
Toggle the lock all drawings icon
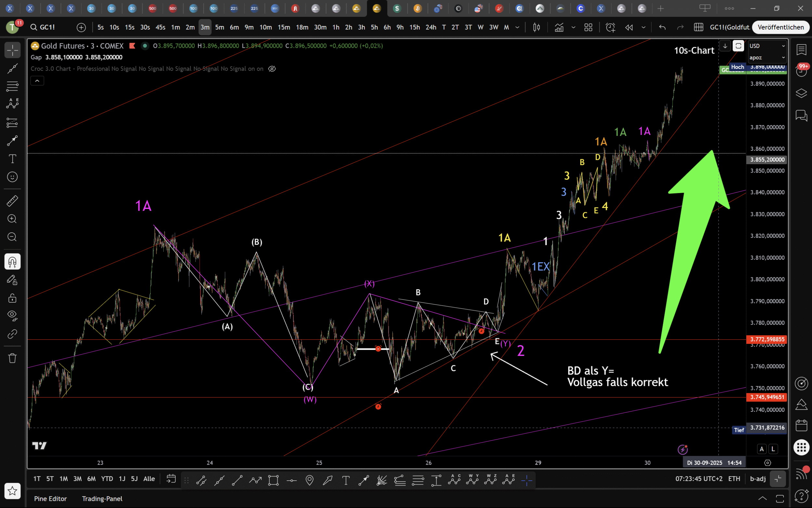(12, 298)
